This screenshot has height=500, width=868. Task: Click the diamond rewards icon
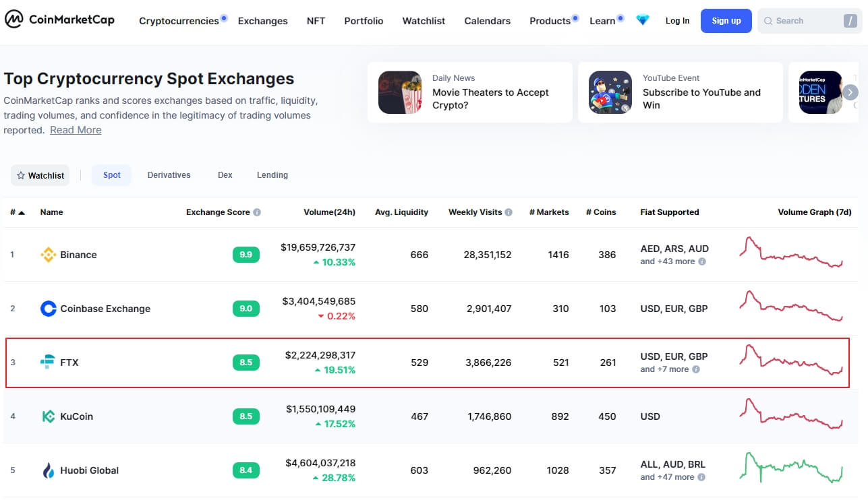click(x=643, y=20)
